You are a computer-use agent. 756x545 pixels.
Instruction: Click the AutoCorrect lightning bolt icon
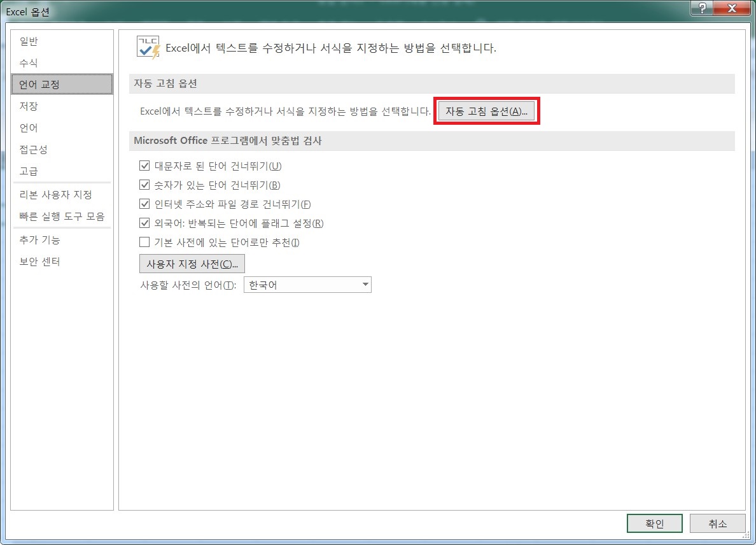147,46
